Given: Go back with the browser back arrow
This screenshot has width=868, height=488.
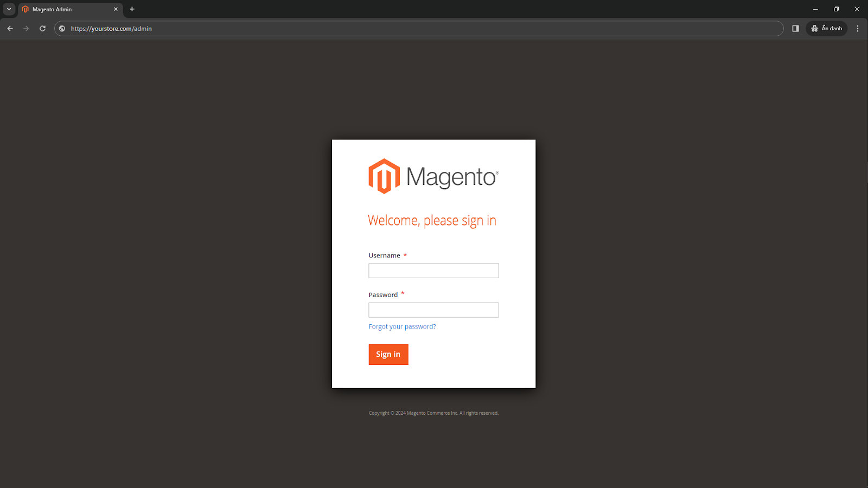Looking at the screenshot, I should coord(10,28).
